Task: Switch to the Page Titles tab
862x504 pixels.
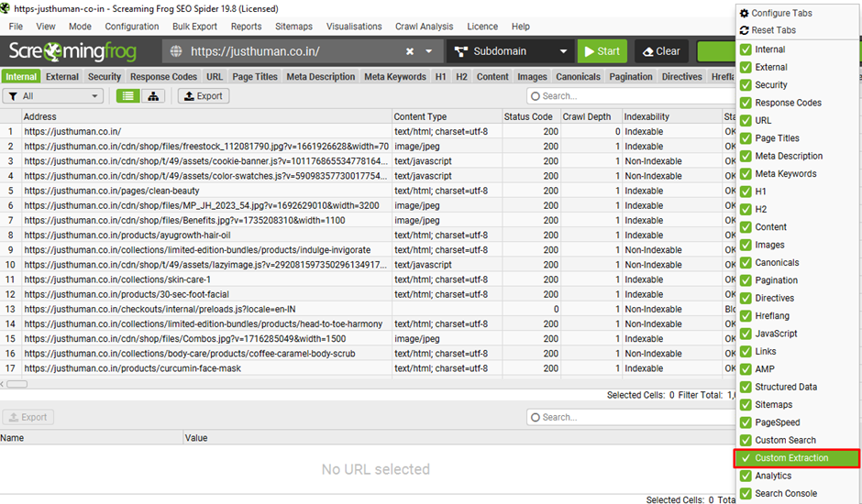Action: [255, 77]
